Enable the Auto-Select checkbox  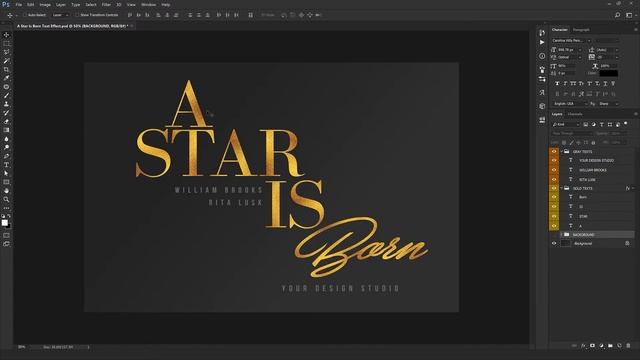pos(25,15)
